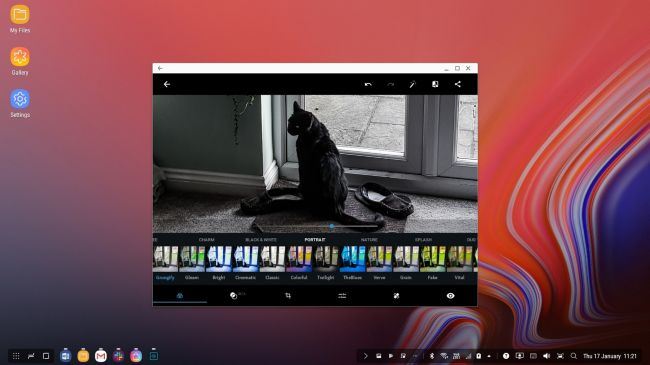Switch to the Black & White category
Image resolution: width=650 pixels, height=365 pixels.
(x=261, y=240)
